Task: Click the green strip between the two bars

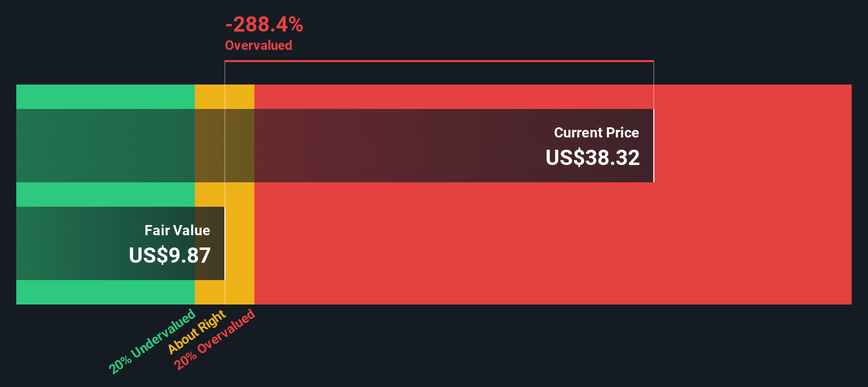Action: 105,195
